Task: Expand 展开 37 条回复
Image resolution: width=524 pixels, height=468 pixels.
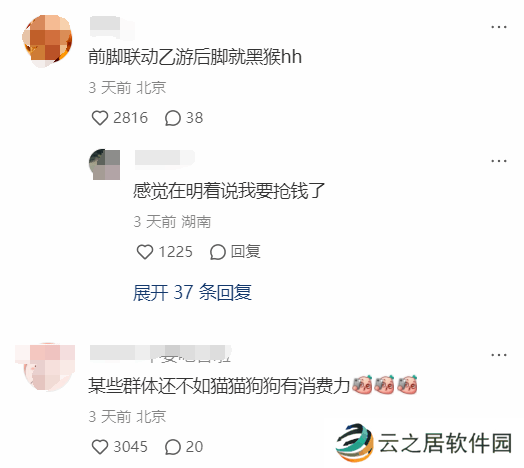Action: tap(192, 292)
